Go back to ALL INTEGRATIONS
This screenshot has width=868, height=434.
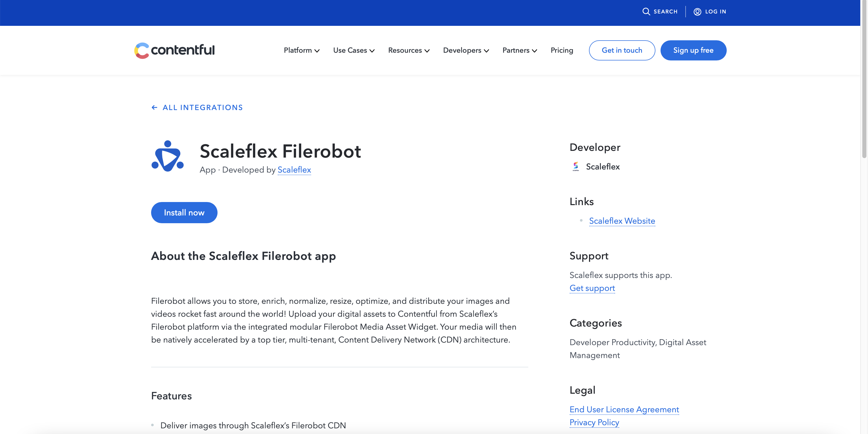[x=197, y=107]
